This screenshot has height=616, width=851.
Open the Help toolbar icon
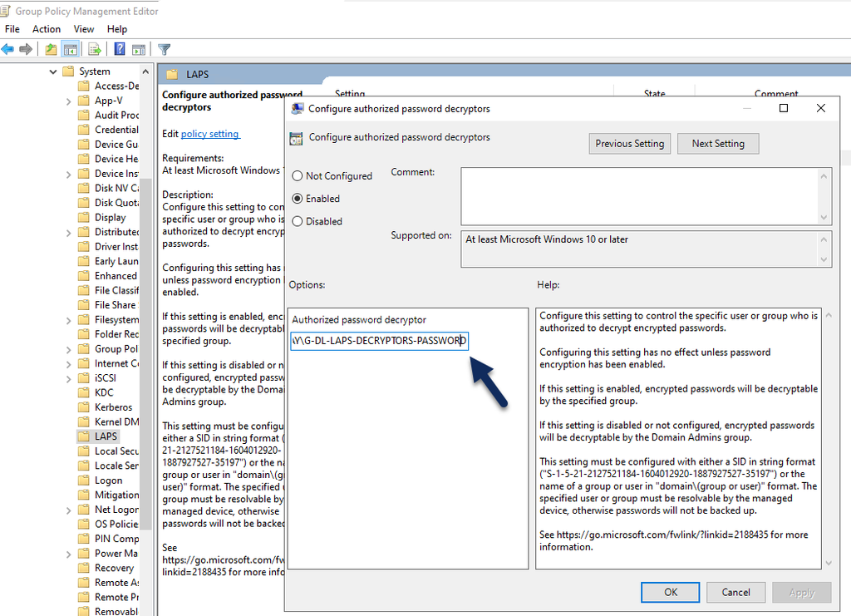click(120, 49)
